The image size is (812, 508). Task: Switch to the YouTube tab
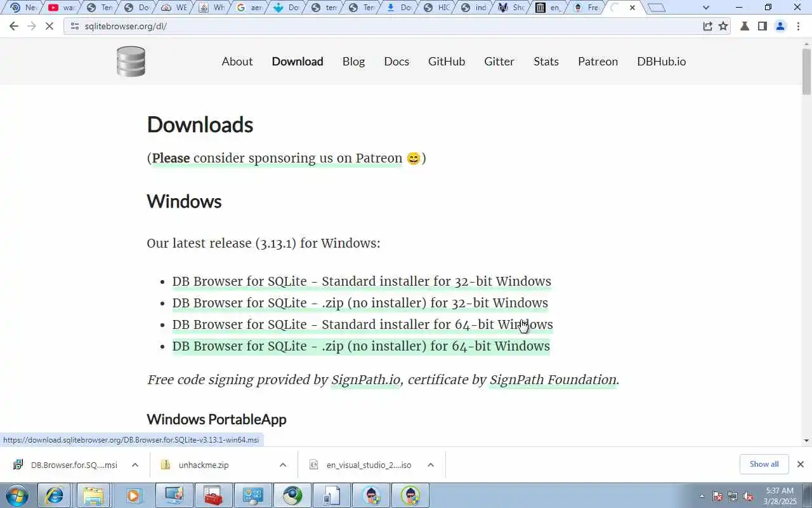[x=61, y=8]
